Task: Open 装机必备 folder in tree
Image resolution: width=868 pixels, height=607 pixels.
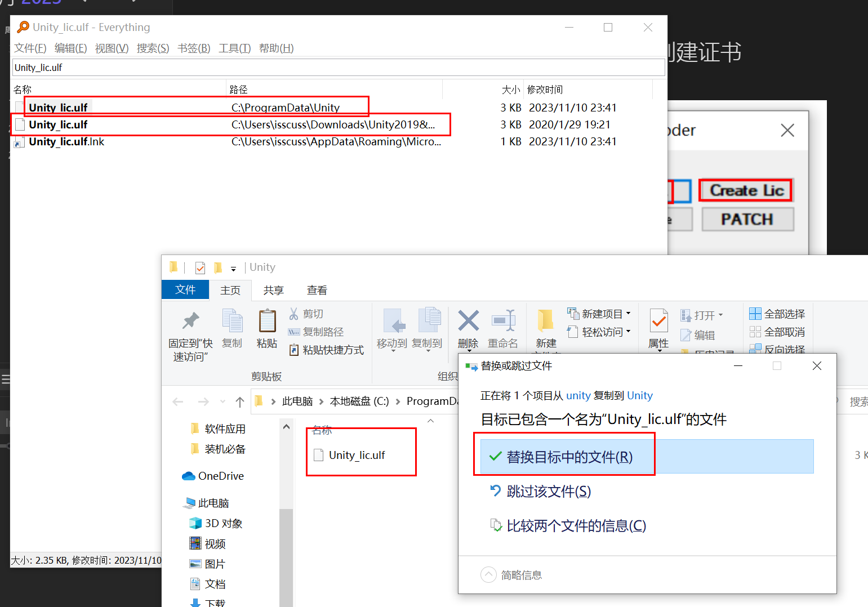Action: (x=218, y=449)
